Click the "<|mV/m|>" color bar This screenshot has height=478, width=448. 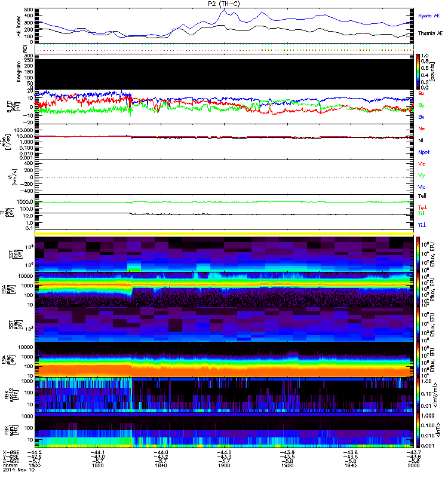419,395
